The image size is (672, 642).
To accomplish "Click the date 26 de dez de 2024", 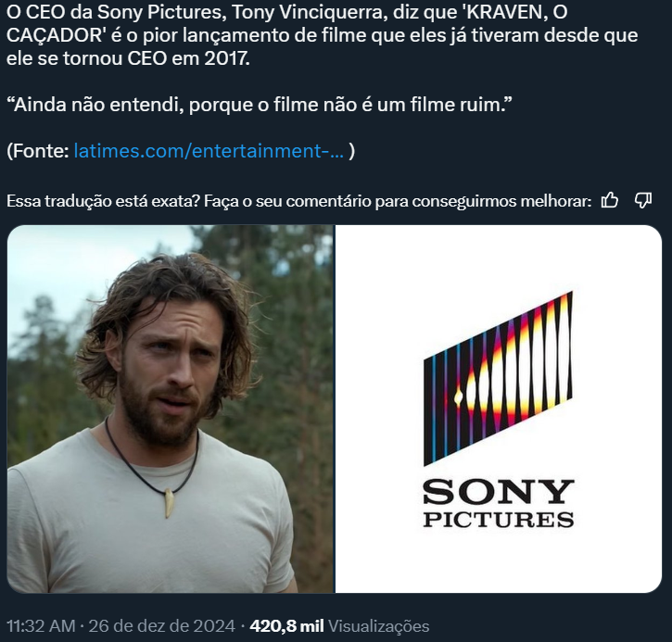I will [x=161, y=625].
